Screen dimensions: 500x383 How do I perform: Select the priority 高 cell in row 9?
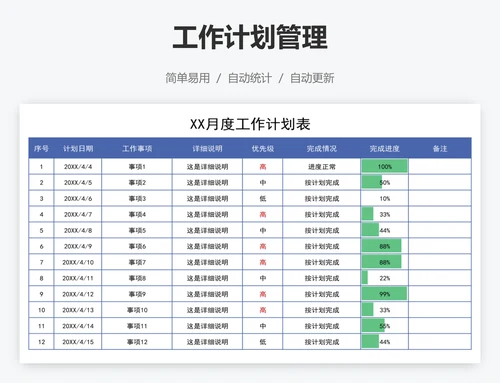pyautogui.click(x=263, y=294)
